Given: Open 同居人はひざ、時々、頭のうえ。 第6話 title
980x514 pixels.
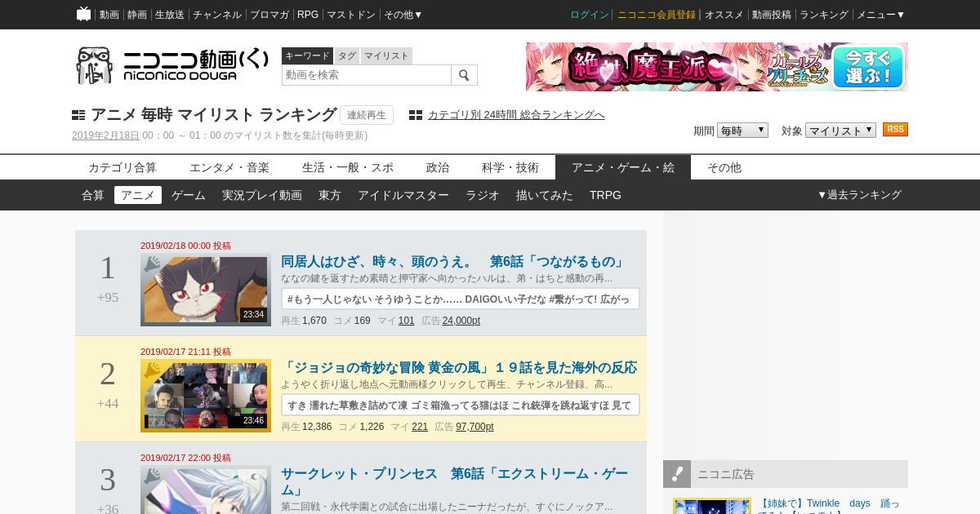Looking at the screenshot, I should click(453, 262).
